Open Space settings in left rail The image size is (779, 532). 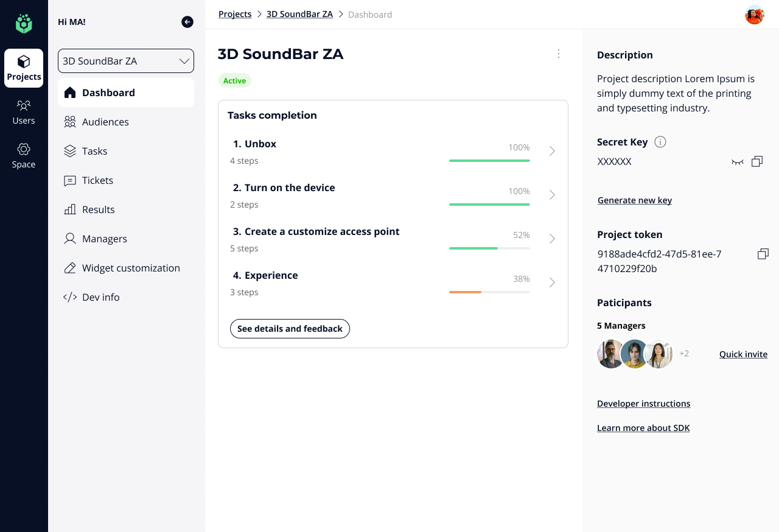24,156
